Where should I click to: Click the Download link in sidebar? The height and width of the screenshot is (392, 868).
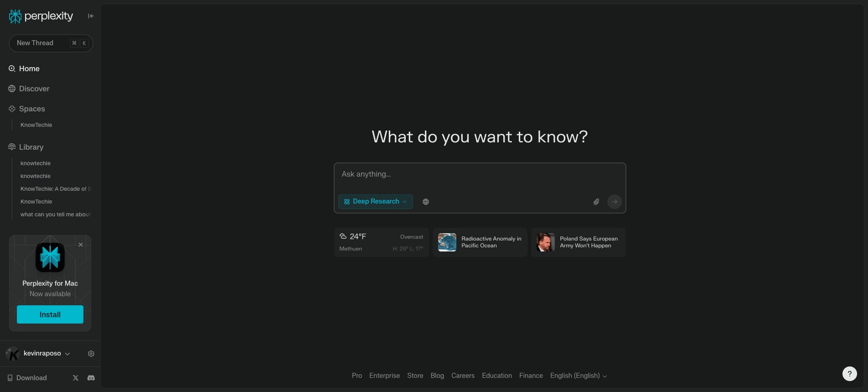[27, 378]
